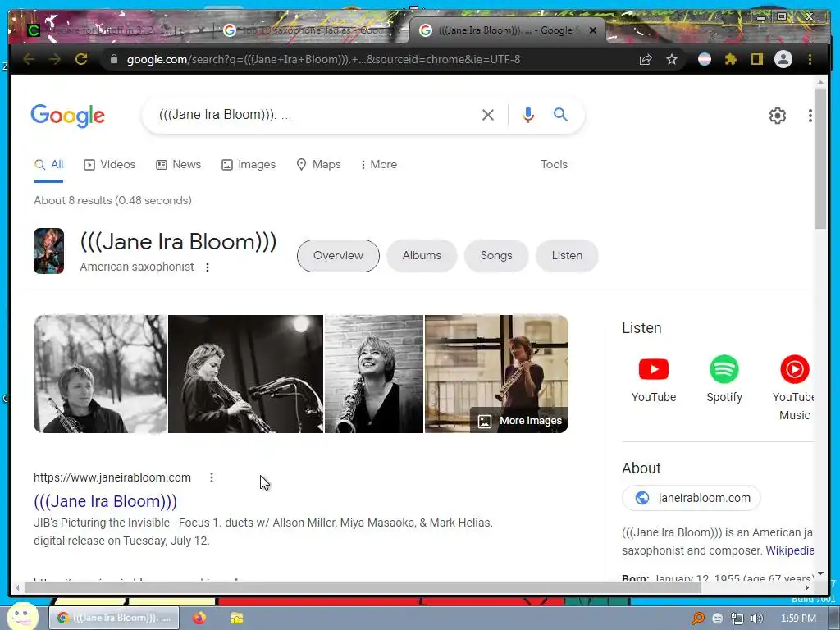This screenshot has height=630, width=840.
Task: Open the Chrome three-dot menu
Action: (x=810, y=59)
